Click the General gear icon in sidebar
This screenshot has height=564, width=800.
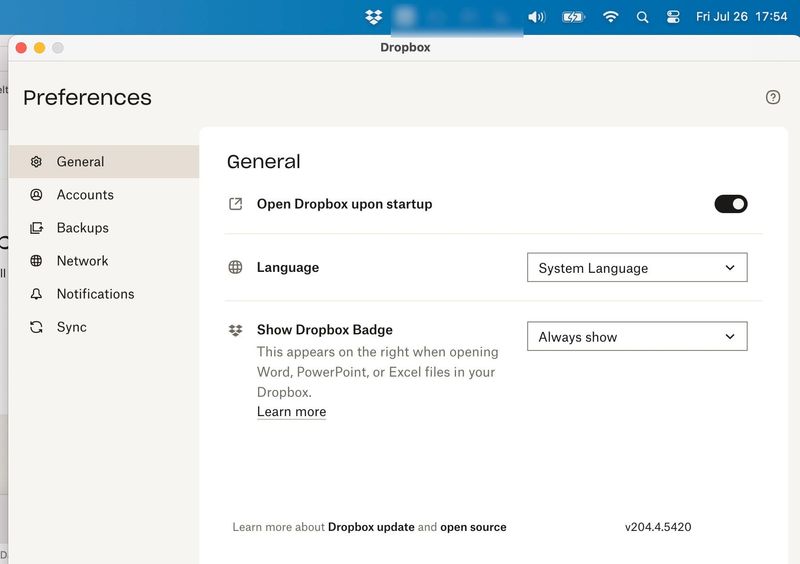click(x=37, y=162)
